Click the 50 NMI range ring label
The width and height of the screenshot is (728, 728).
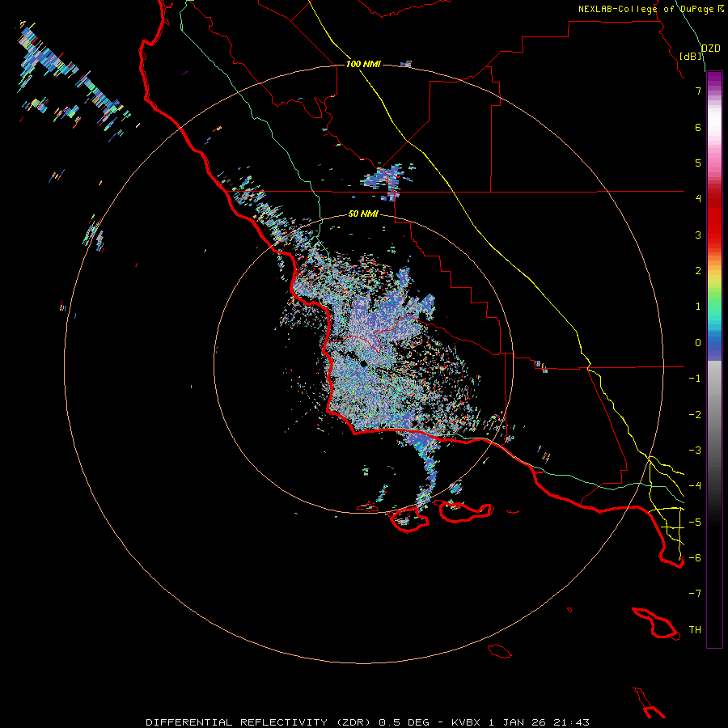coord(363,214)
